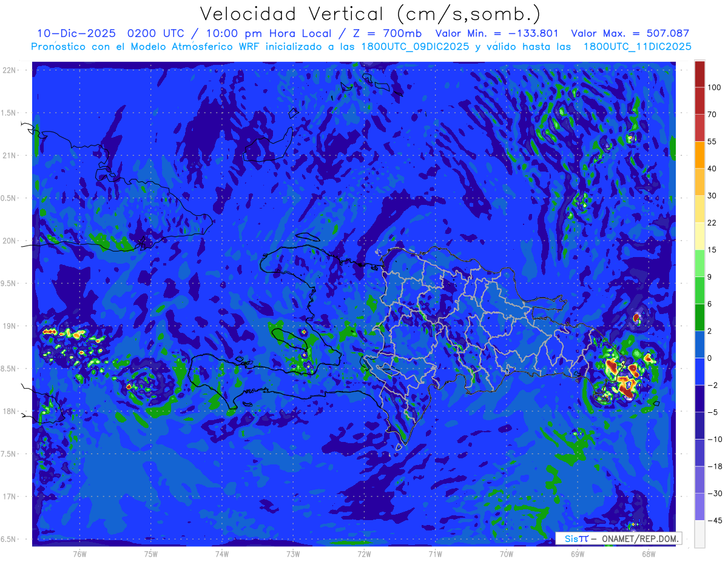Click the '18N' latitude label
This screenshot has width=728, height=562.
[x=10, y=411]
